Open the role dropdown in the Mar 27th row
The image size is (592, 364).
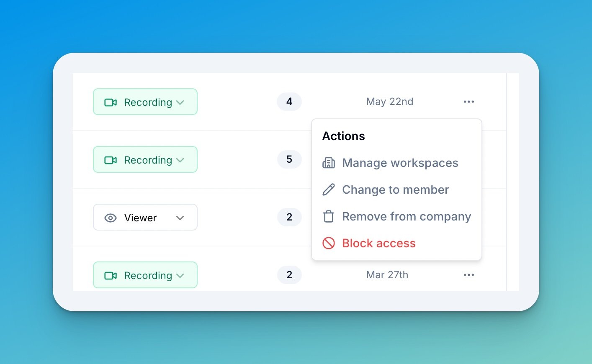145,275
